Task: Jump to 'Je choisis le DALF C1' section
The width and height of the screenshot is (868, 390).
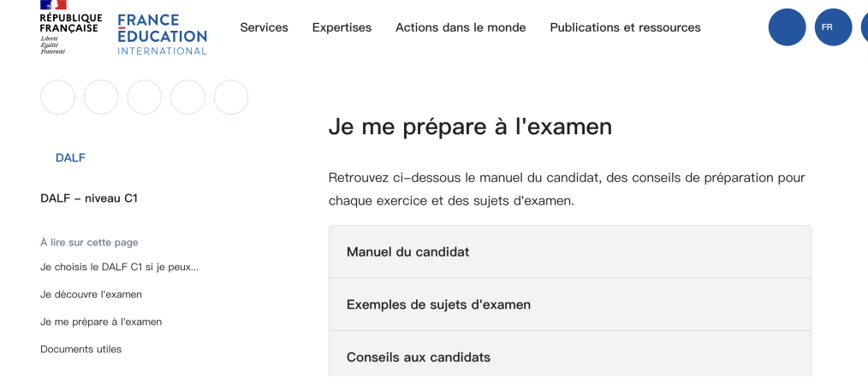Action: coord(119,267)
